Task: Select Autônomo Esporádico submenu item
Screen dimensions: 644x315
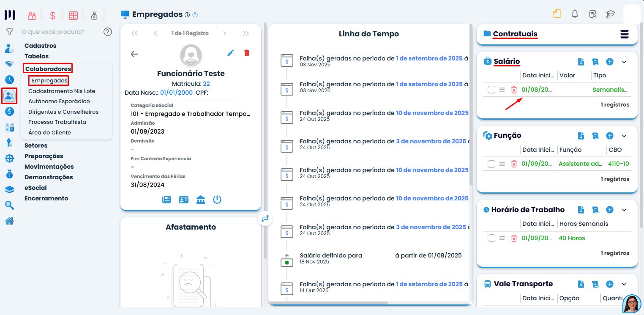Action: pyautogui.click(x=59, y=101)
